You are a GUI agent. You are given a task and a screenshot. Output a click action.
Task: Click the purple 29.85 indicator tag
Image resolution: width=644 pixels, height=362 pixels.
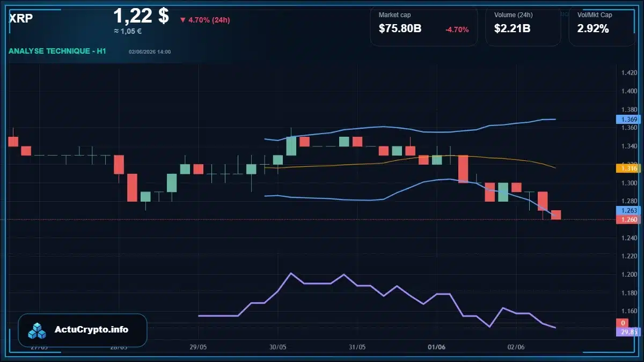click(x=628, y=332)
